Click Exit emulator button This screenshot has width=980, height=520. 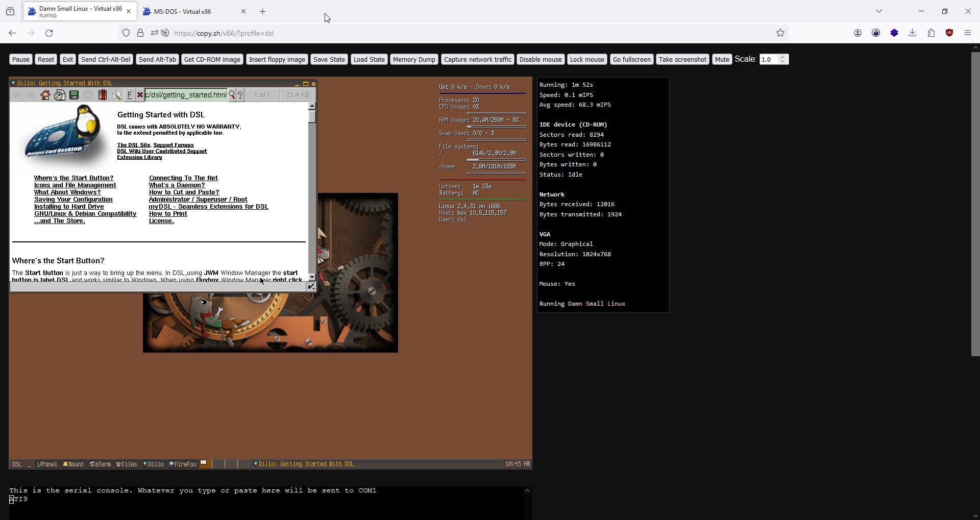click(x=68, y=59)
